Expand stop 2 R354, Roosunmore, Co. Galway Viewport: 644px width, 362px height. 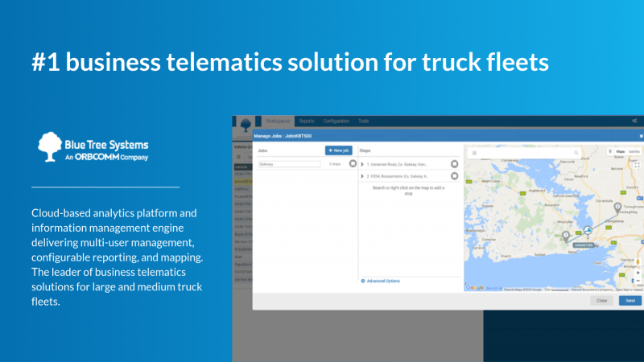point(362,176)
